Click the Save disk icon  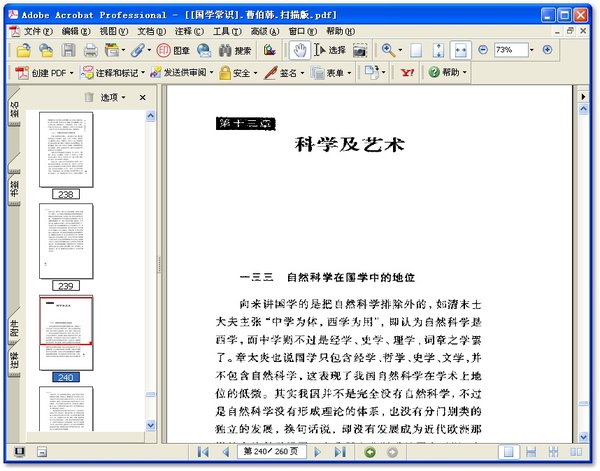point(68,50)
